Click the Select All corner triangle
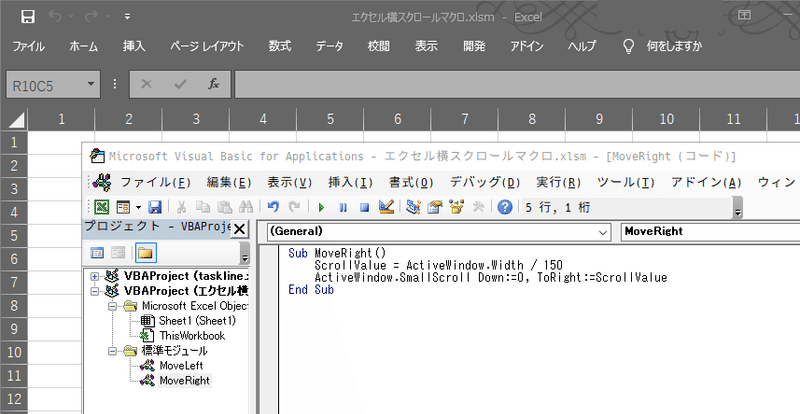 [15, 120]
